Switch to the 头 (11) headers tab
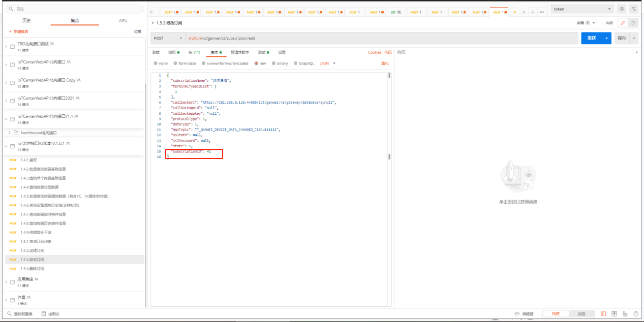The image size is (644, 322). [194, 52]
